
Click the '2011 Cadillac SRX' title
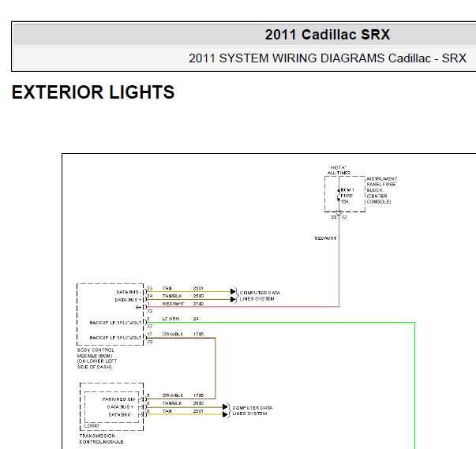pos(328,35)
